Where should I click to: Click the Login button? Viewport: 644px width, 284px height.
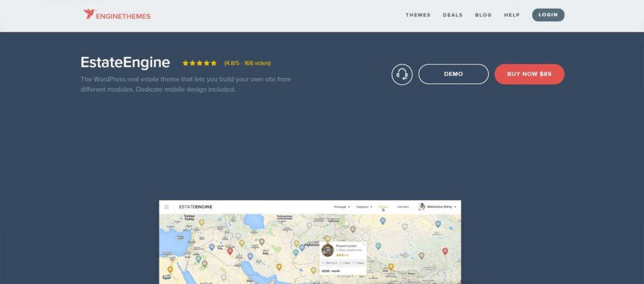[548, 15]
